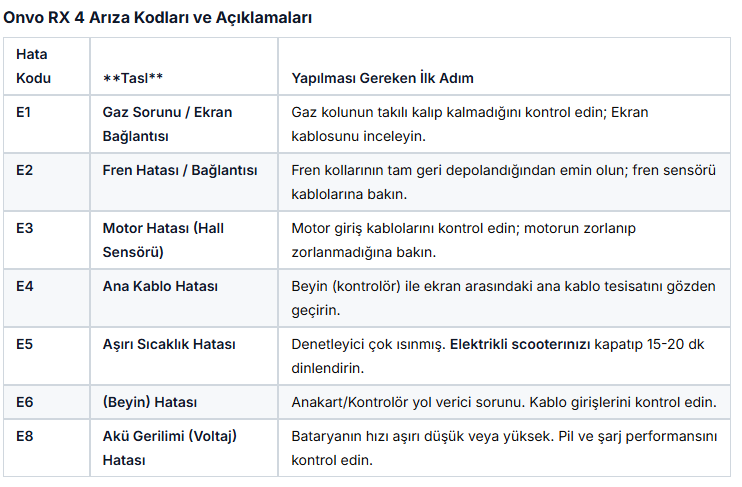The width and height of the screenshot is (742, 487).
Task: Click the 'Gaz Sorunu / Ekran Bağlantısı' cell
Action: pos(167,124)
